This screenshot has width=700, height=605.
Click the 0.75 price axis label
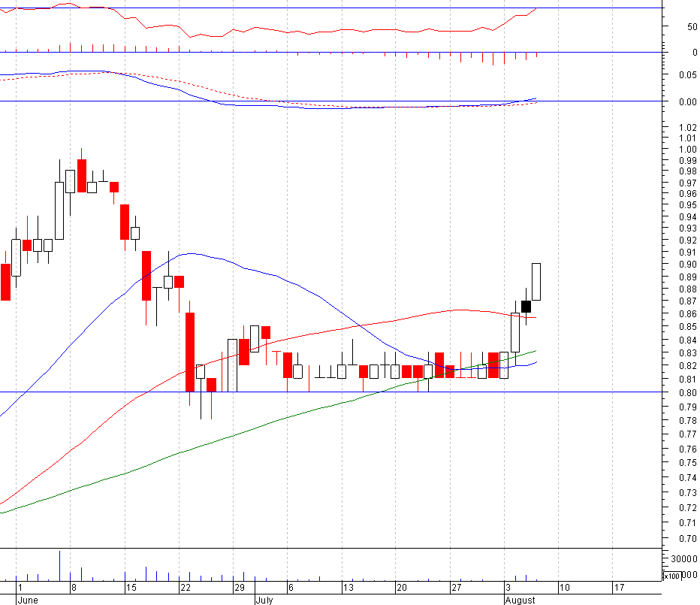coord(687,463)
